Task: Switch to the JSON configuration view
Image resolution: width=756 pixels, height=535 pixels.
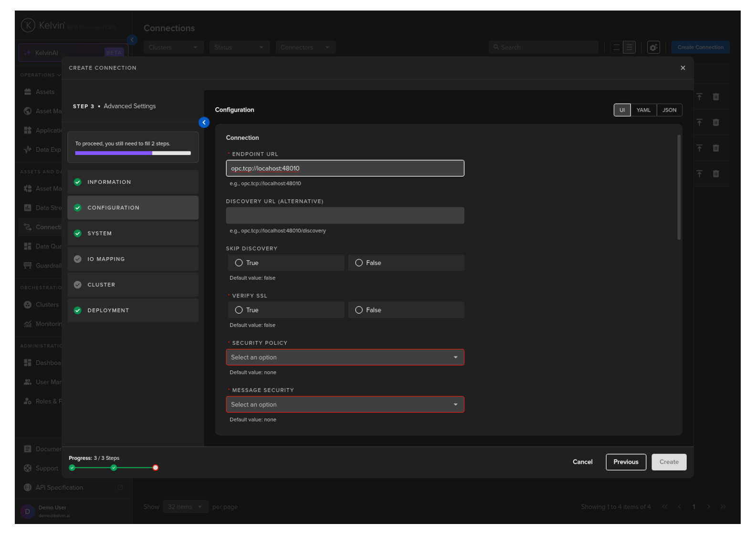Action: 669,110
